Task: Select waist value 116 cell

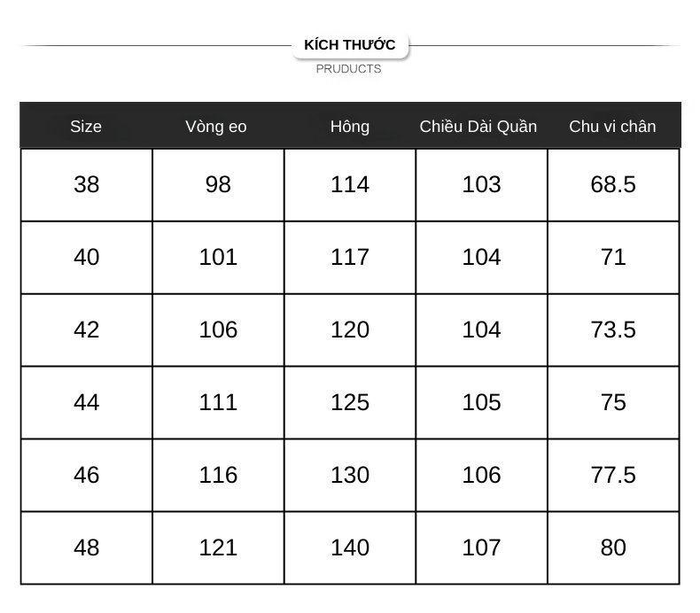Action: (218, 476)
